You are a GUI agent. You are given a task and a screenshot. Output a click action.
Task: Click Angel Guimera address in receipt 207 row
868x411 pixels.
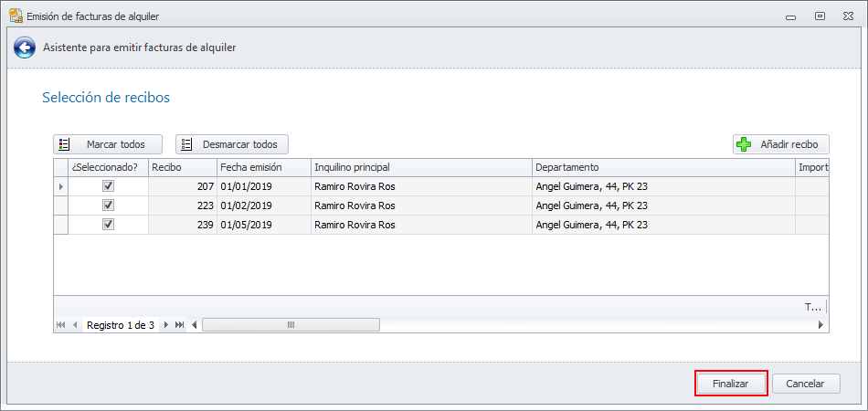(663, 186)
